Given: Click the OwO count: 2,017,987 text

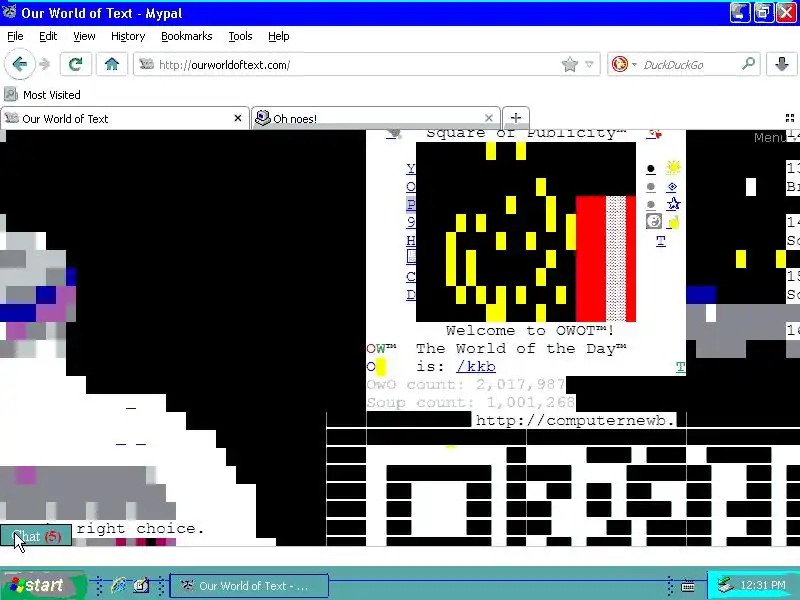Looking at the screenshot, I should pos(466,384).
